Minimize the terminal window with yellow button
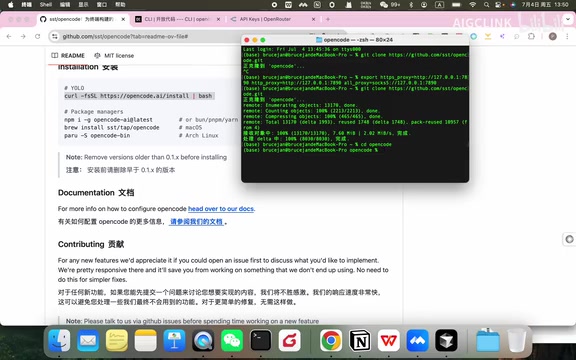The width and height of the screenshot is (576, 360). [x=255, y=40]
